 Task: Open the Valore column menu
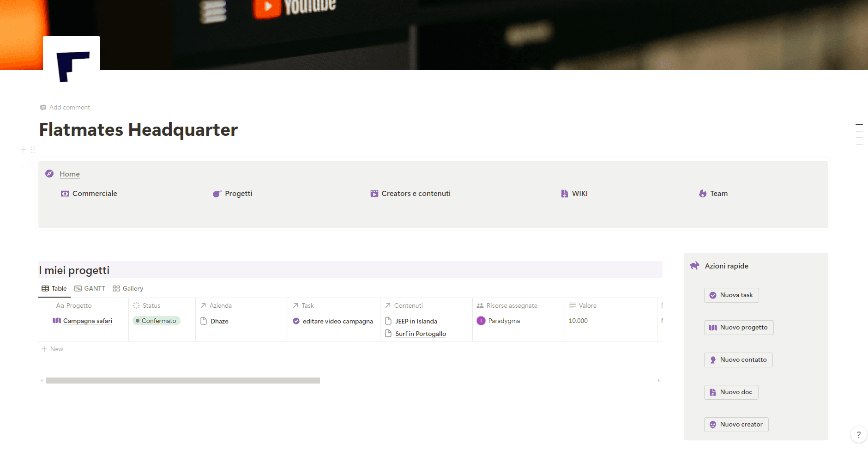click(x=587, y=305)
